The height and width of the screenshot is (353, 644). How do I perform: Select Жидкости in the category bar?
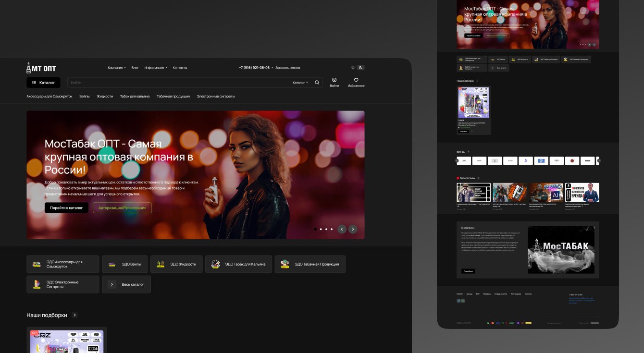(105, 97)
